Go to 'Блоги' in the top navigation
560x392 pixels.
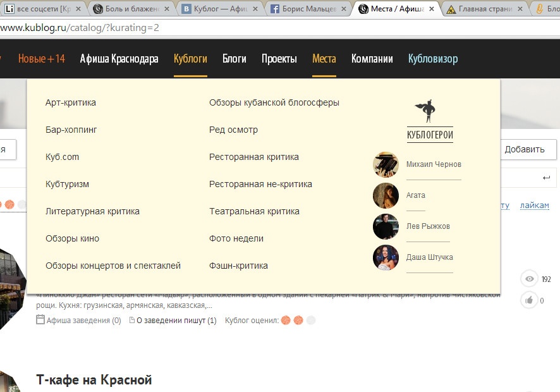tap(234, 59)
